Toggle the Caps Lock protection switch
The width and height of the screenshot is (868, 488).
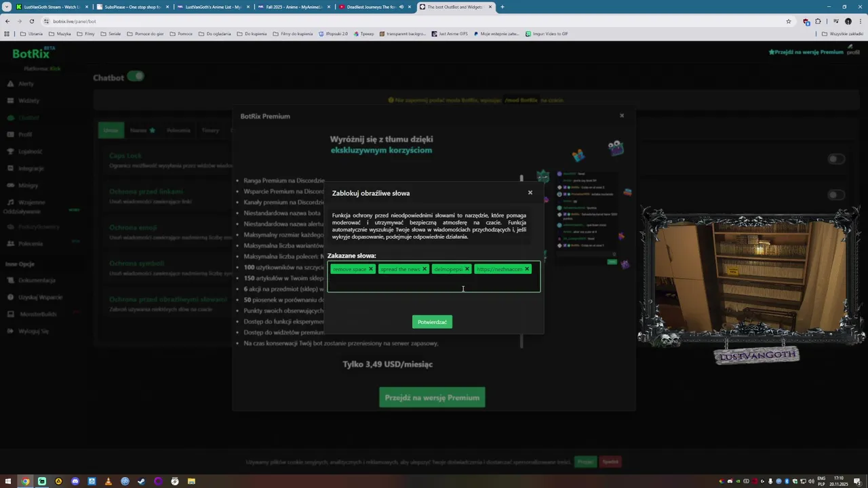(836, 159)
